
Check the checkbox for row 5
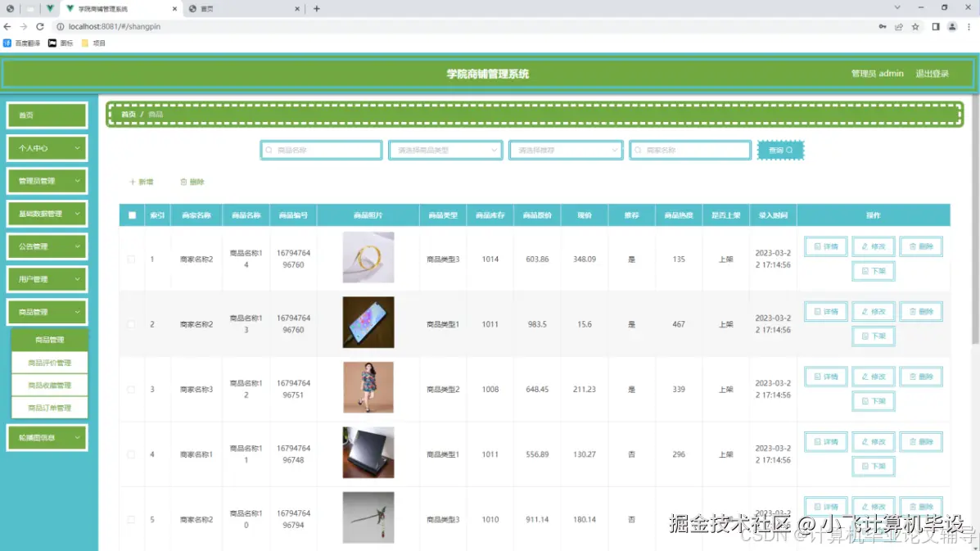click(131, 519)
